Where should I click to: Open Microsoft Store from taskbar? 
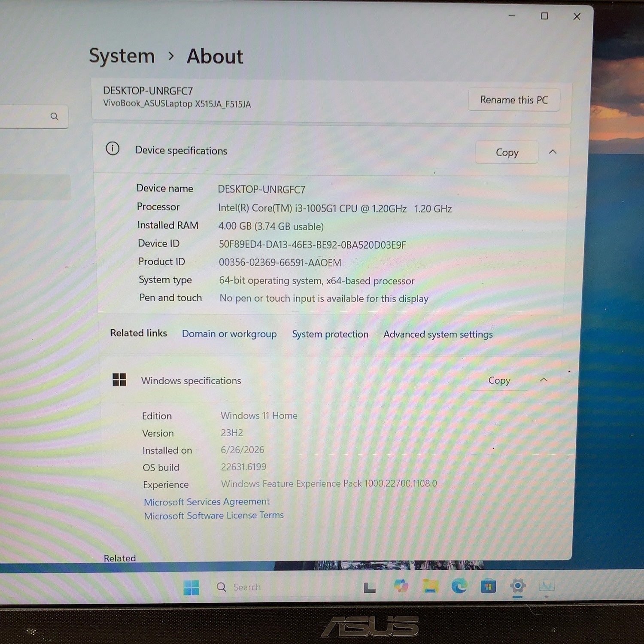pos(488,586)
